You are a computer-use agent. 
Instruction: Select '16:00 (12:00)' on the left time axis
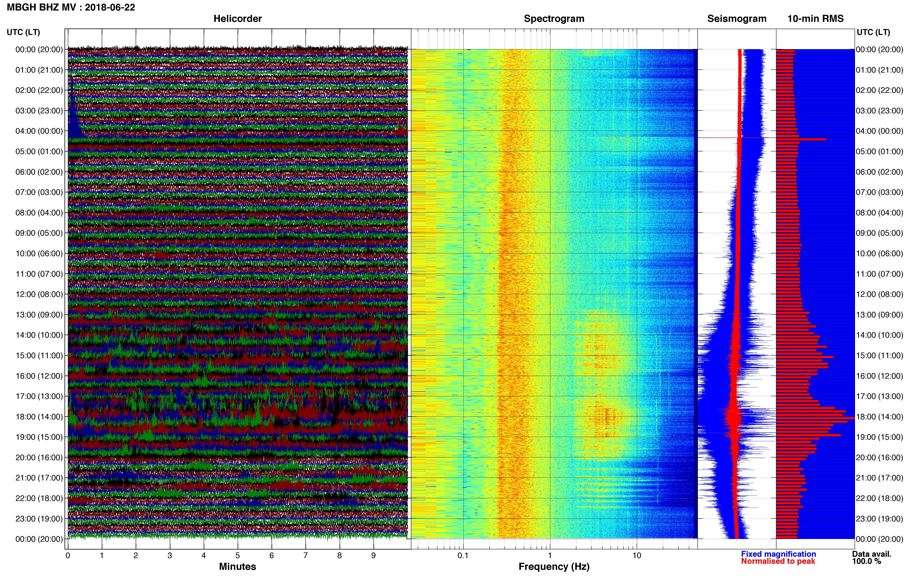39,376
